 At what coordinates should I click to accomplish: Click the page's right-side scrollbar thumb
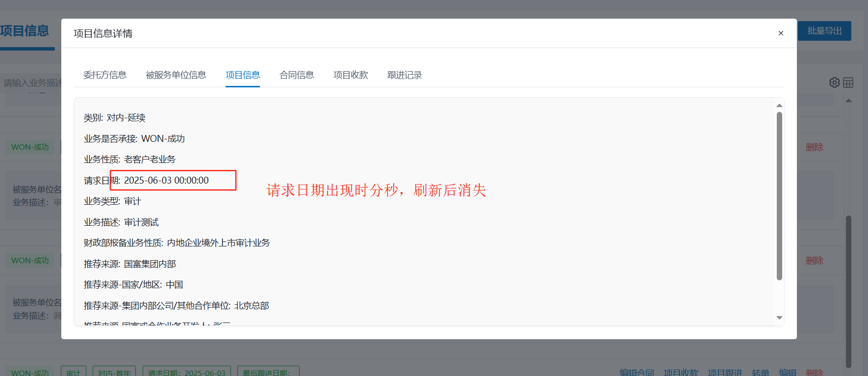848,290
